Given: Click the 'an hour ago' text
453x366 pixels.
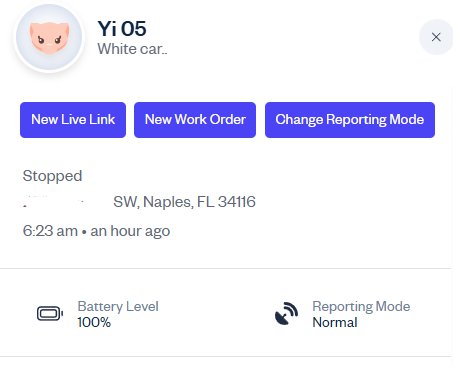Looking at the screenshot, I should (x=130, y=231).
